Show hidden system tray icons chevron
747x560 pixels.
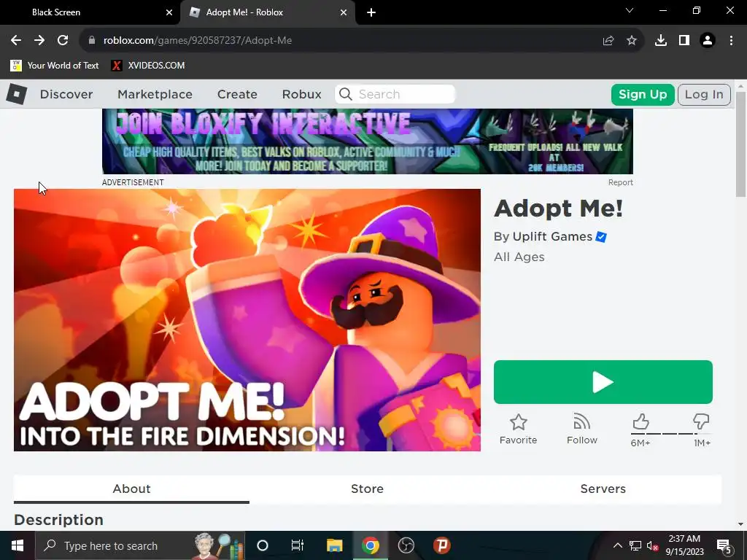coord(617,545)
